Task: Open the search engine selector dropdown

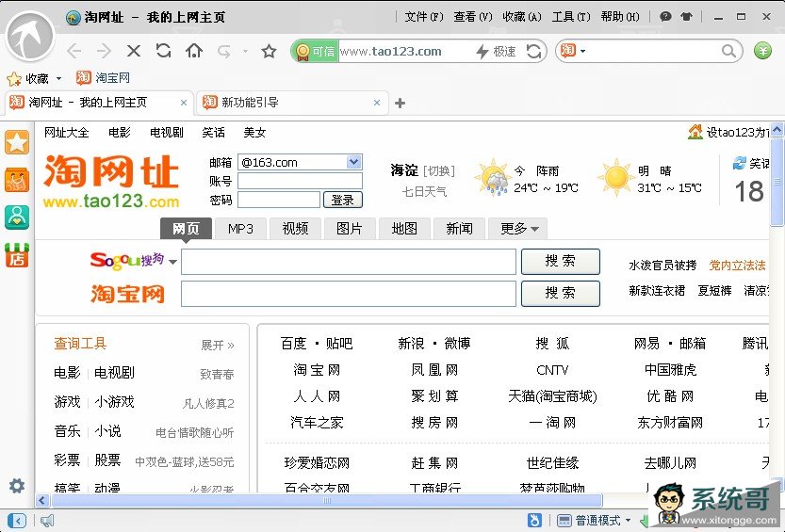Action: tap(573, 51)
